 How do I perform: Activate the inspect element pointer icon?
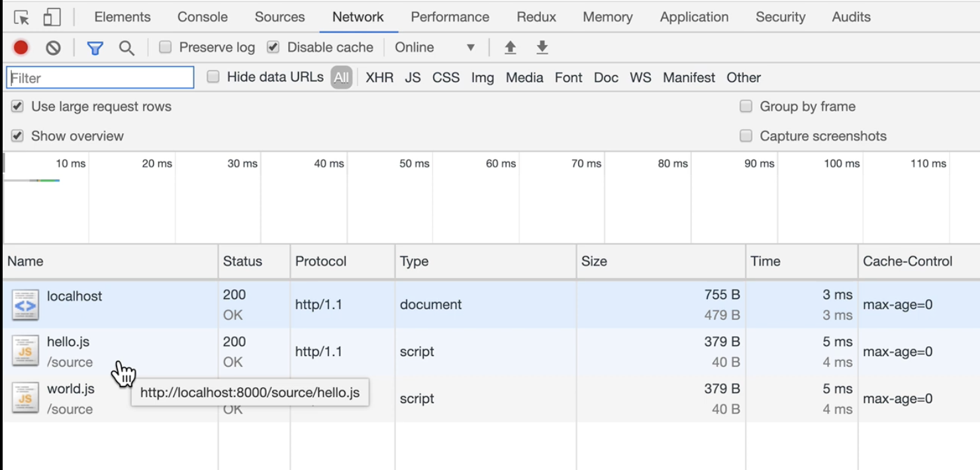pos(21,17)
